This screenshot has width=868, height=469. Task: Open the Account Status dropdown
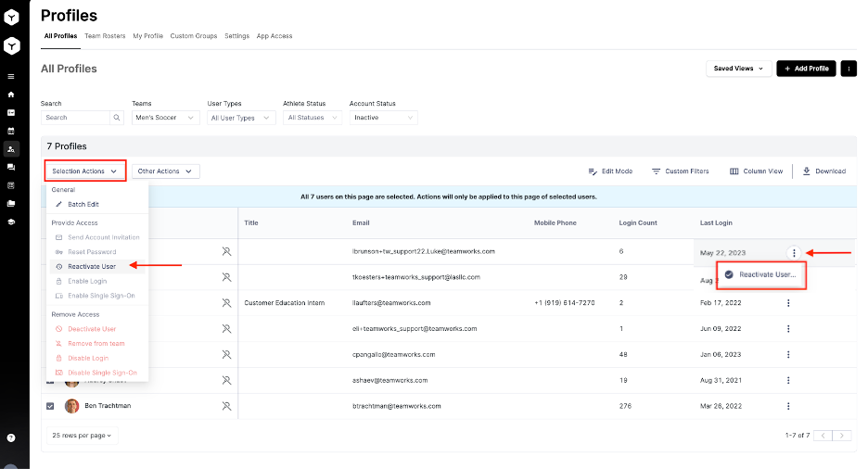(x=383, y=118)
